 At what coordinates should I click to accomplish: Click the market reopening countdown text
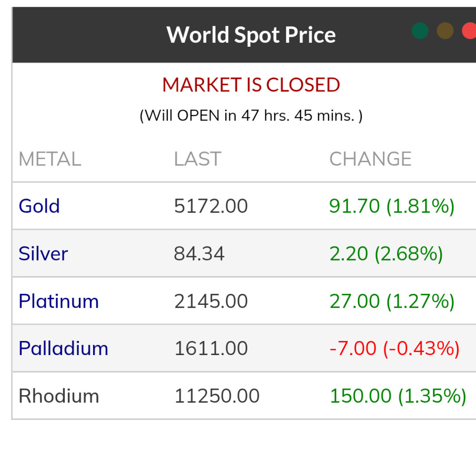(x=251, y=116)
